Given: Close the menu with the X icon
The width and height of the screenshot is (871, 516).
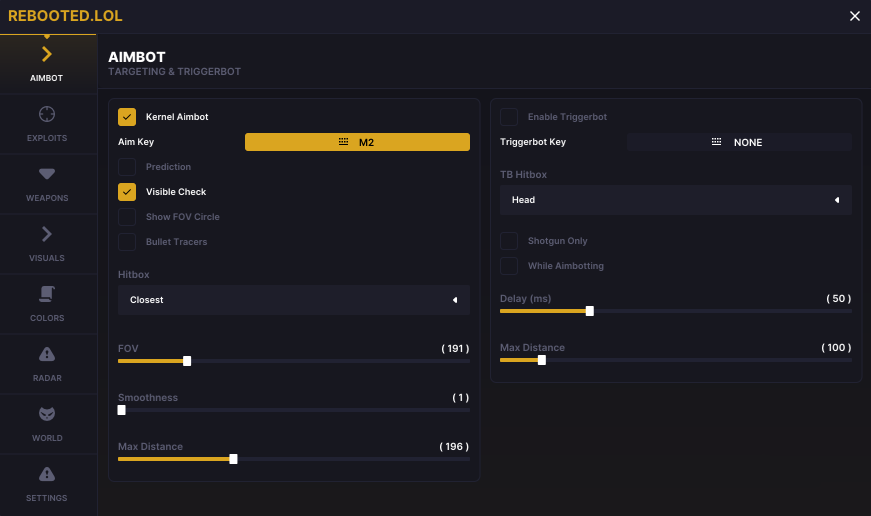Looking at the screenshot, I should [854, 16].
